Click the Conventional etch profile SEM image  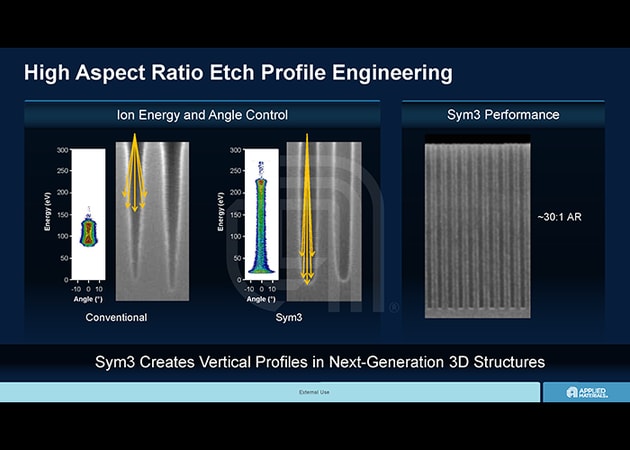point(152,221)
